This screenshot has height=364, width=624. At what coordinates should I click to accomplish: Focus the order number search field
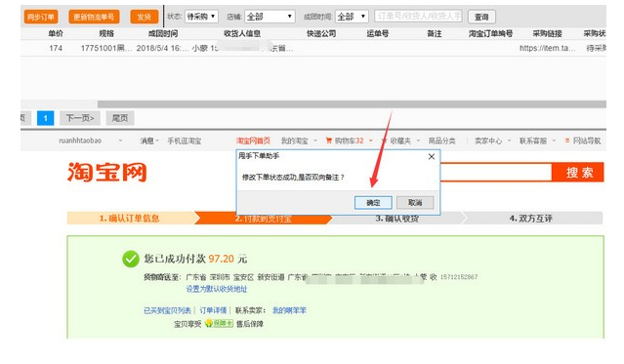pos(418,17)
